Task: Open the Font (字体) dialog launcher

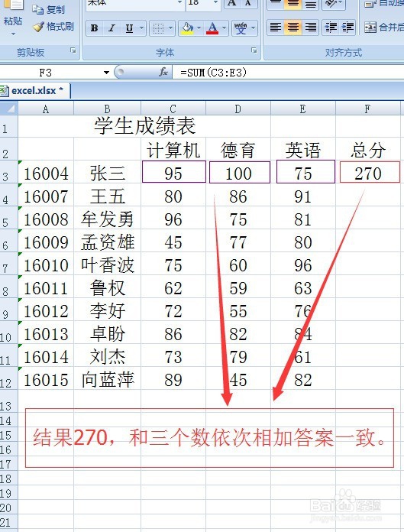Action: click(254, 51)
